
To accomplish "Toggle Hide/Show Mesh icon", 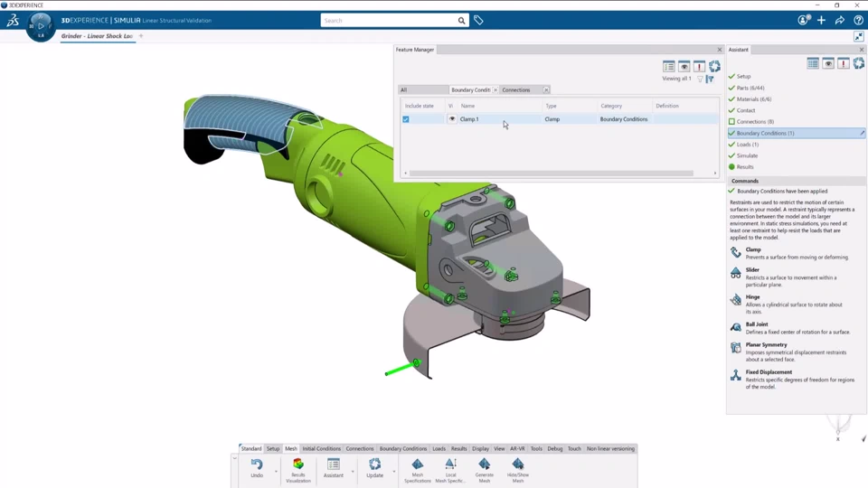I will (x=517, y=469).
